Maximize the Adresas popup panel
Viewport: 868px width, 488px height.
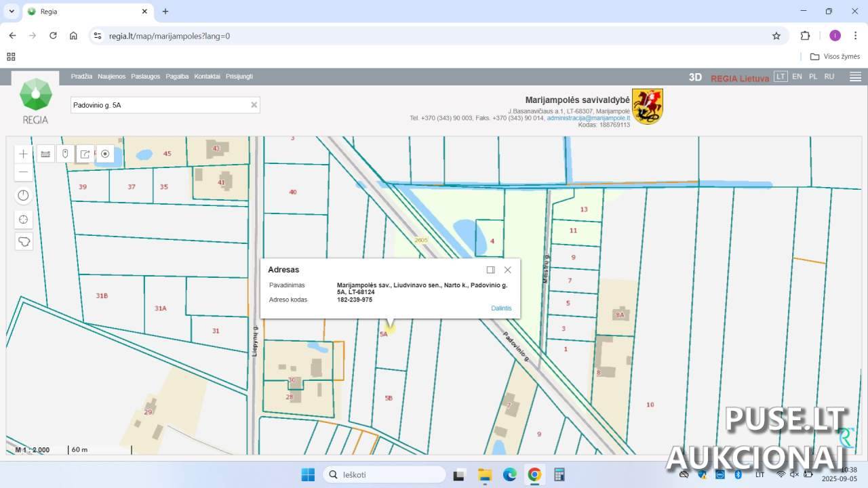(x=490, y=270)
